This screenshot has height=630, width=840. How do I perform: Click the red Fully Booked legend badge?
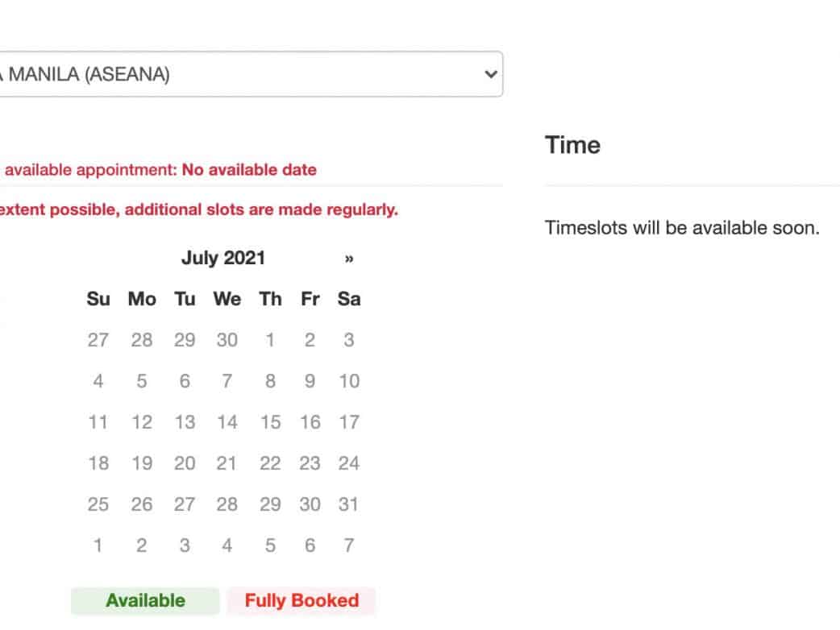click(x=301, y=601)
